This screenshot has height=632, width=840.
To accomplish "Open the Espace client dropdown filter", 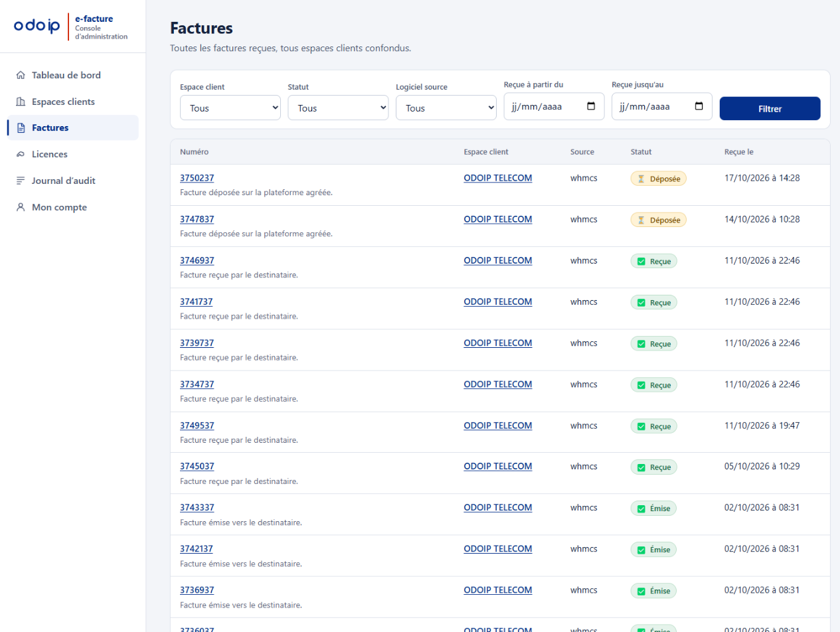I will tap(230, 108).
